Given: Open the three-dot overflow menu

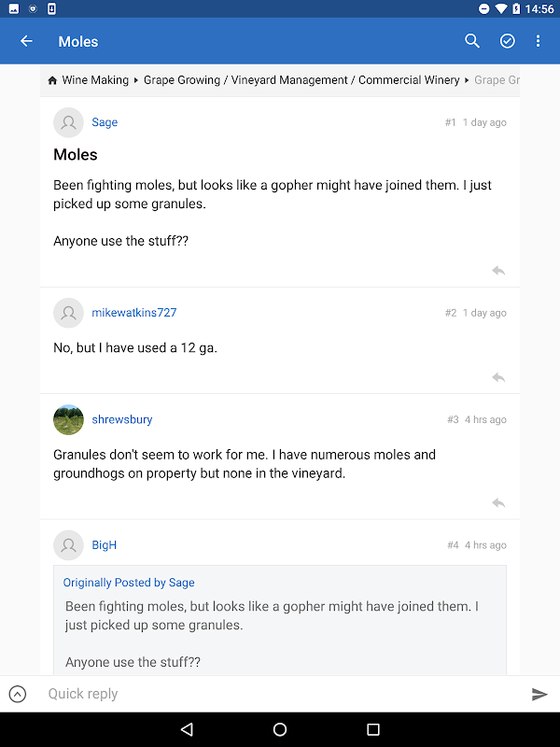Looking at the screenshot, I should click(x=539, y=41).
